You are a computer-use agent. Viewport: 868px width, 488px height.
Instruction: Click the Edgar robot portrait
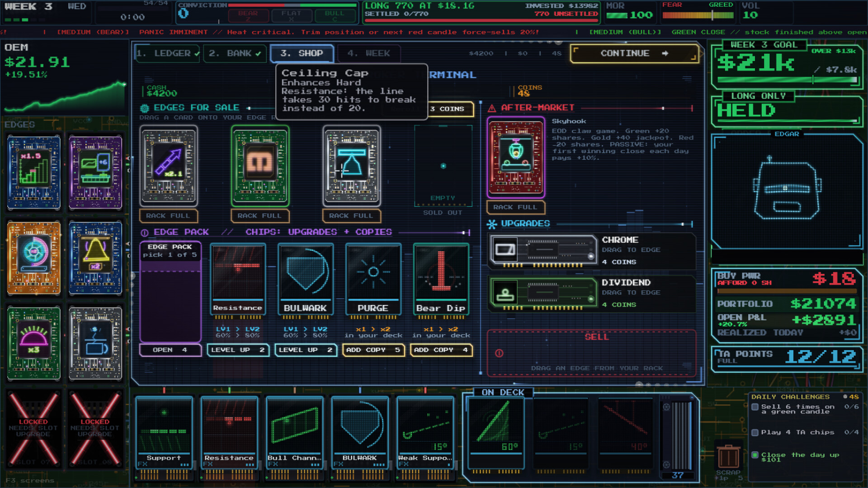click(x=786, y=191)
